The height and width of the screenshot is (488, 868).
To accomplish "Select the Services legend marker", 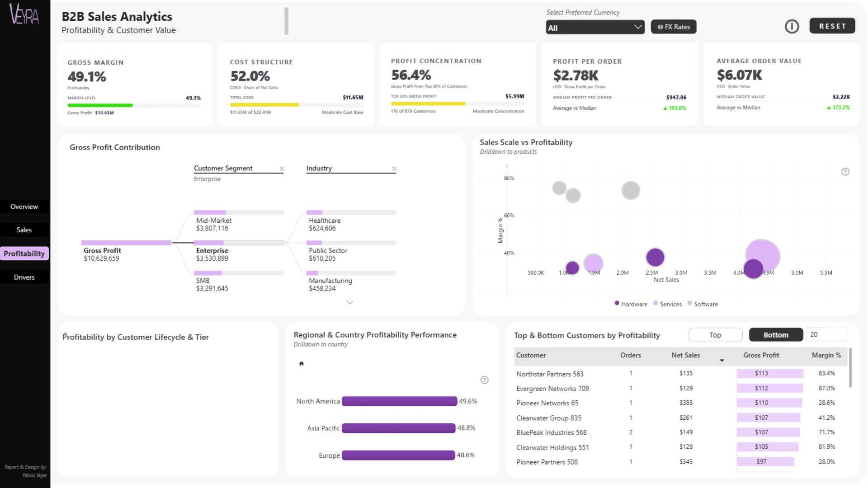I will (x=656, y=303).
